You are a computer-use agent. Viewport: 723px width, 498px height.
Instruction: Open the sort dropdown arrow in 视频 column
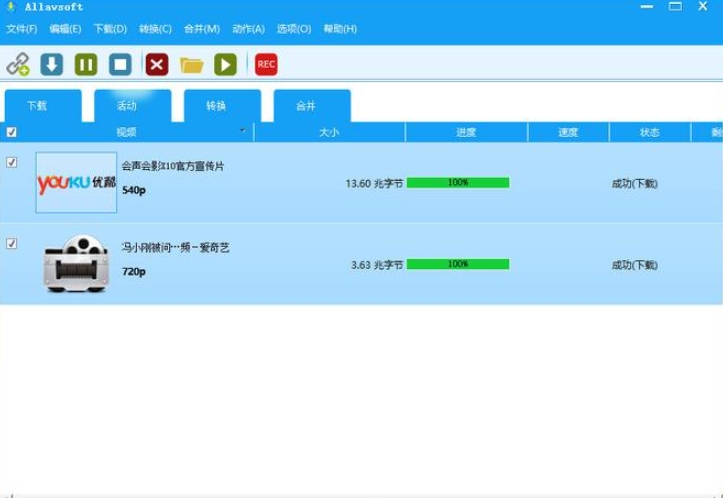[x=243, y=130]
